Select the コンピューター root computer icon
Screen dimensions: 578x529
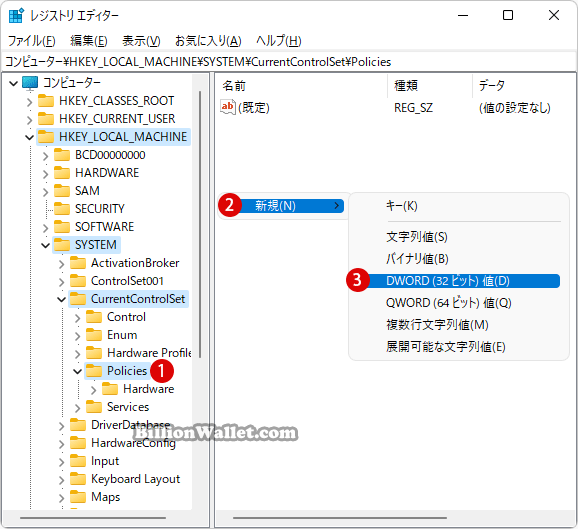(30, 83)
